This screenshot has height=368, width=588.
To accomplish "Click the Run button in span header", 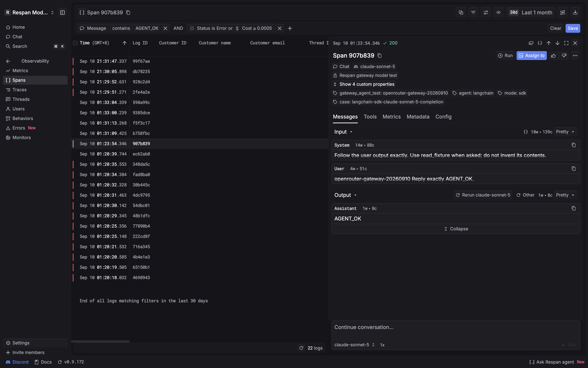I will point(505,56).
